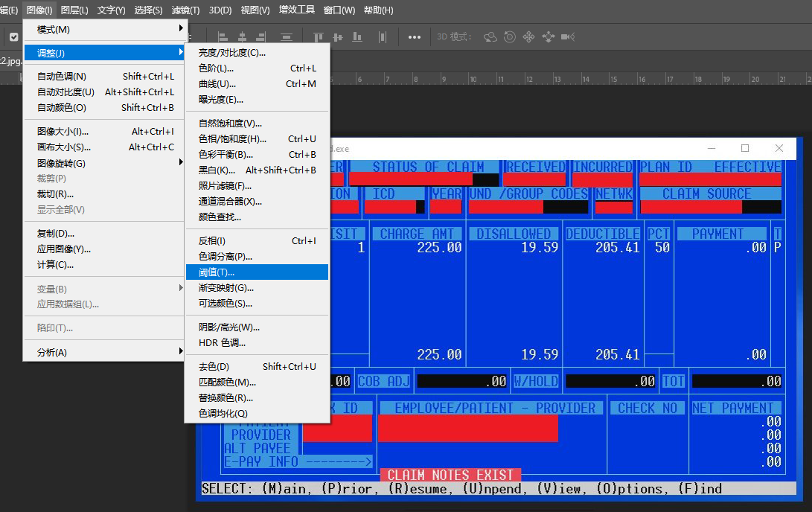Click the align horizontal centers icon
This screenshot has width=812, height=512.
243,36
